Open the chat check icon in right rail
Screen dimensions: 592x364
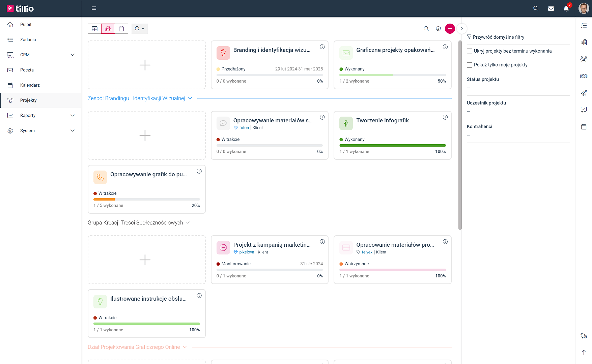tap(584, 110)
